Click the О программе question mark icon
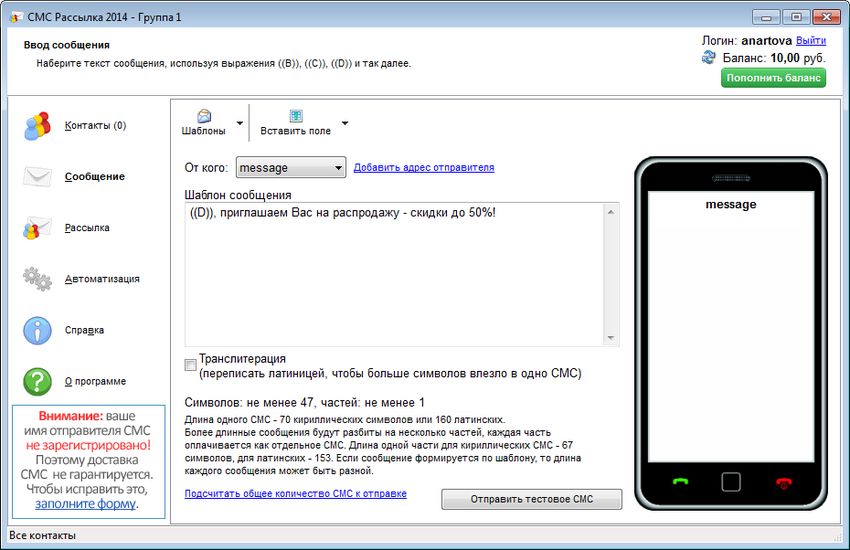The height and width of the screenshot is (550, 850). tap(37, 381)
